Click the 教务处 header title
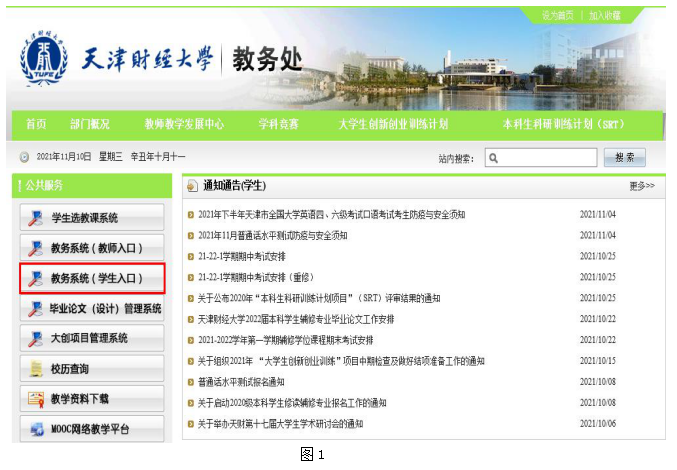This screenshot has width=677, height=470. coord(267,59)
